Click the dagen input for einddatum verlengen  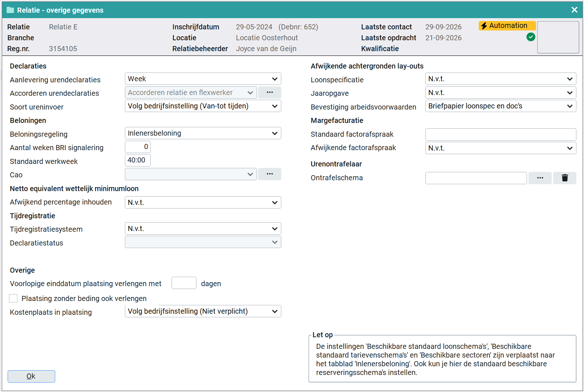coord(184,283)
